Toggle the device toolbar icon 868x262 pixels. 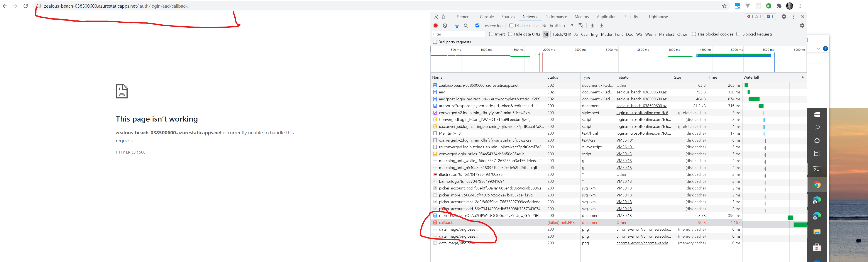coord(445,17)
